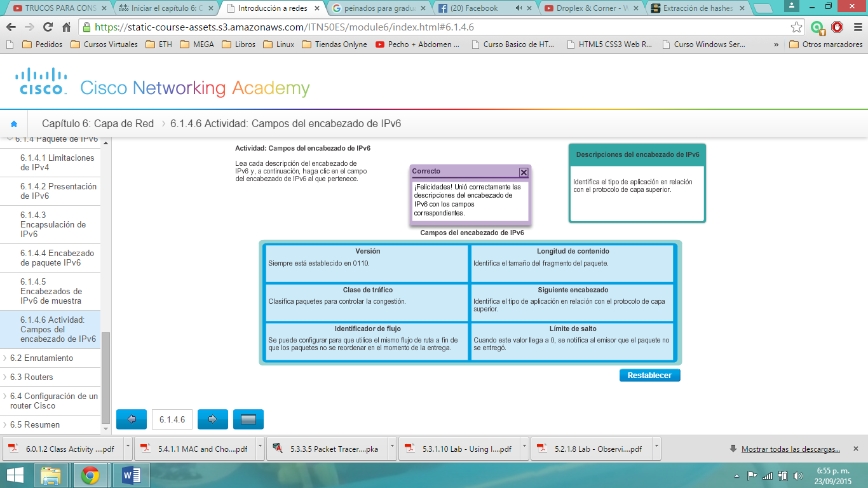The width and height of the screenshot is (868, 488).
Task: Click the home icon on the Cisco course navbar
Action: (14, 124)
